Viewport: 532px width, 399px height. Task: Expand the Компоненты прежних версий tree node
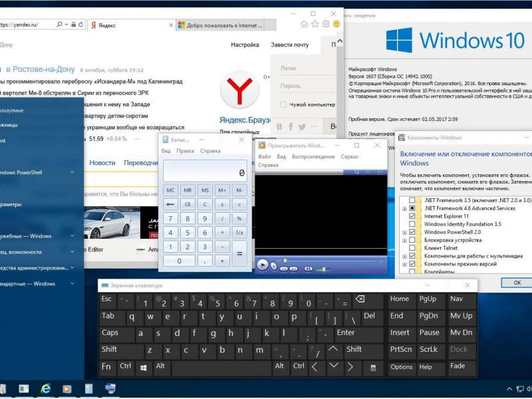(x=404, y=264)
